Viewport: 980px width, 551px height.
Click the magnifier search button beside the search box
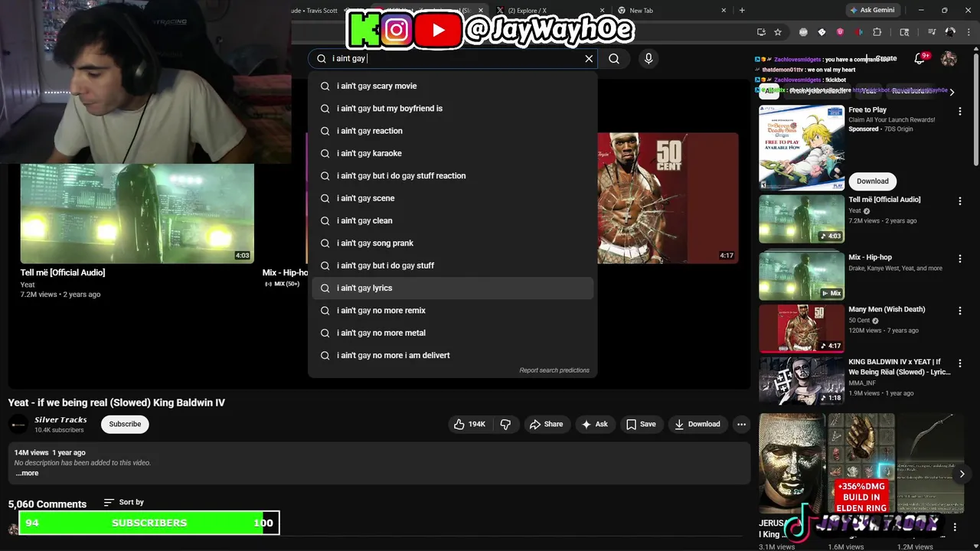tap(614, 58)
